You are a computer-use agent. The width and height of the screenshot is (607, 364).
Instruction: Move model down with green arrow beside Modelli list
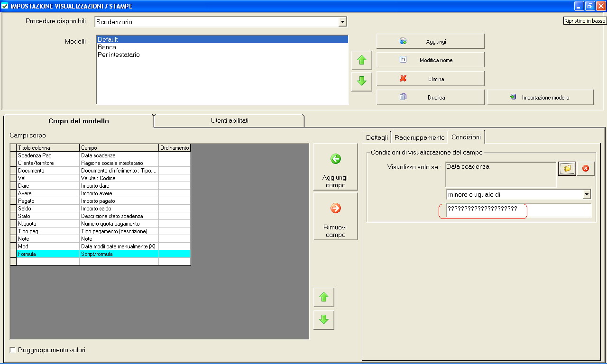click(x=362, y=82)
